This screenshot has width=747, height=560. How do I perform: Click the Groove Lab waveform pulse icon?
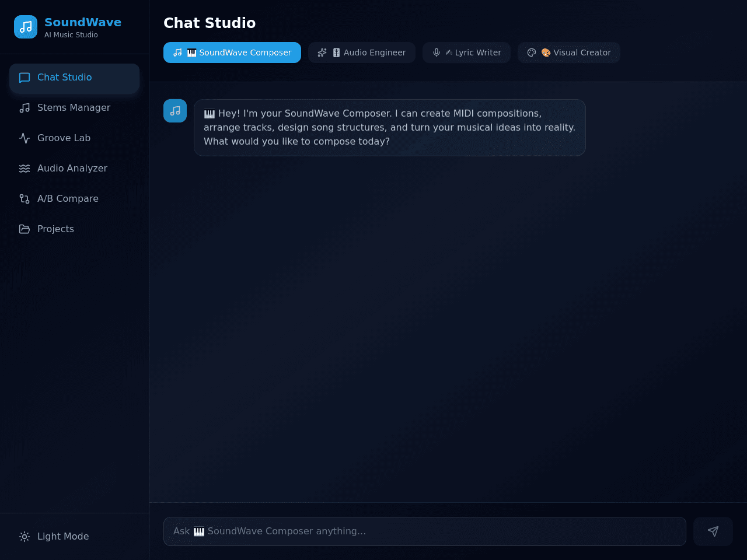[25, 138]
